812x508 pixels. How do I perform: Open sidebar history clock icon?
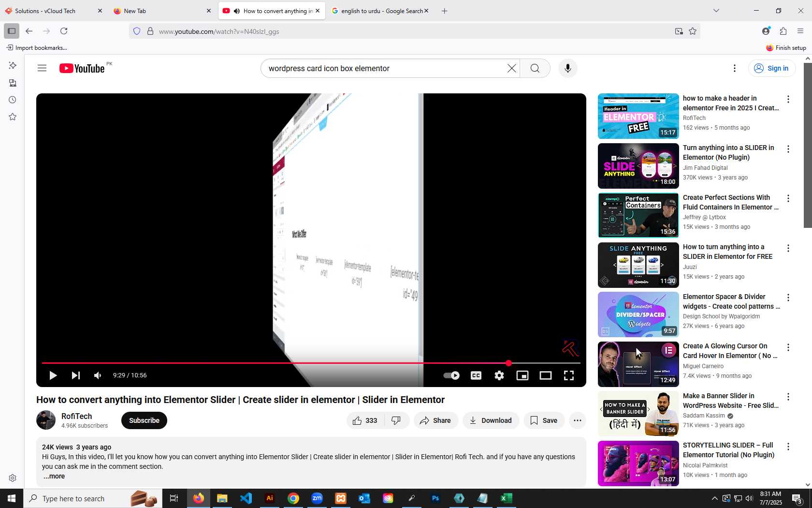coord(13,100)
